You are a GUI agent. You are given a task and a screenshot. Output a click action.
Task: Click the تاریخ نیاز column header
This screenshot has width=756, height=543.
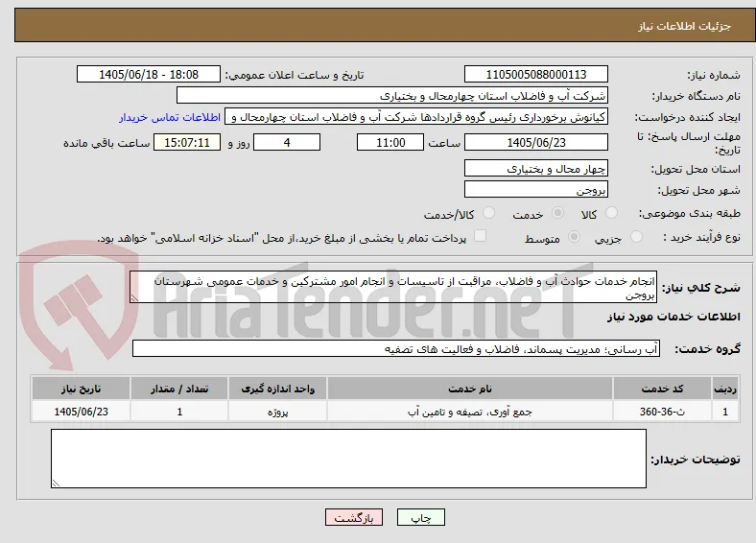[81, 389]
